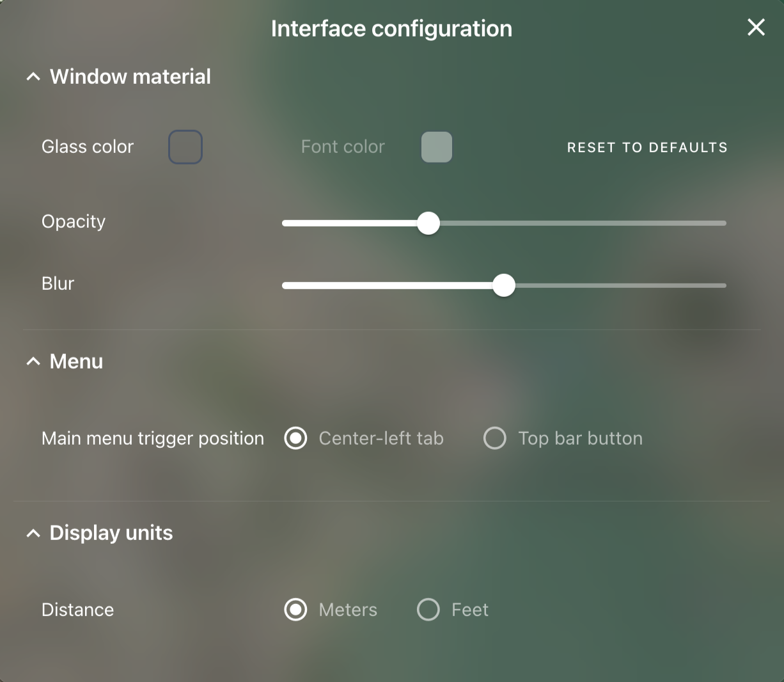Open the Glass color picker
Image resolution: width=784 pixels, height=682 pixels.
point(185,147)
